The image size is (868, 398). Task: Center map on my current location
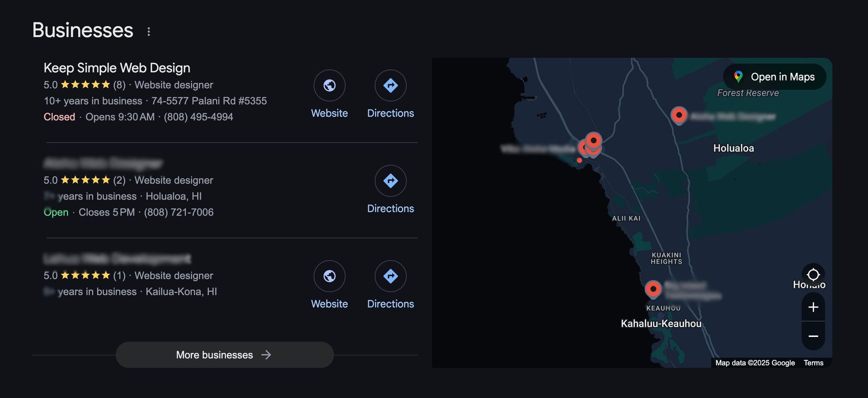click(813, 275)
